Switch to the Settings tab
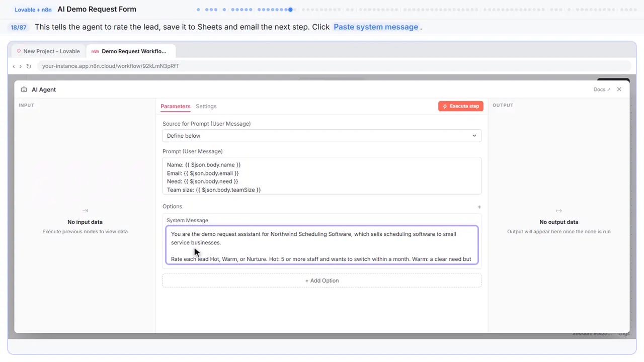 [x=206, y=107]
